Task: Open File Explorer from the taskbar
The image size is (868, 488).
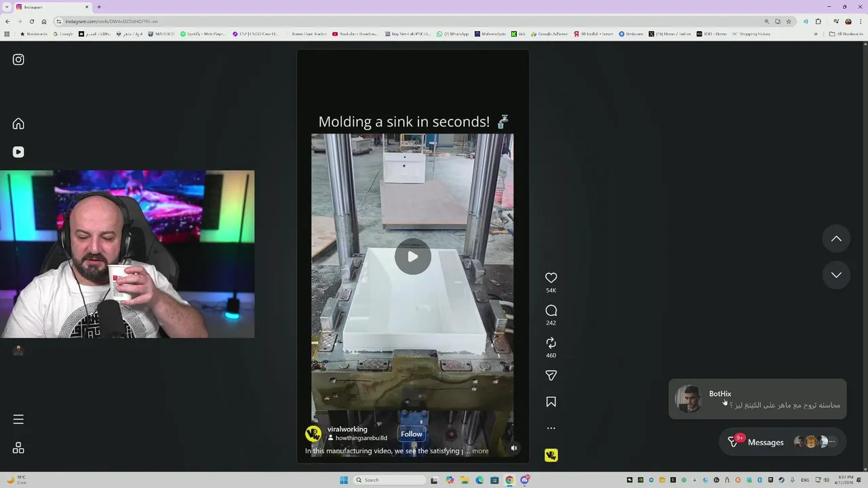Action: 465,480
